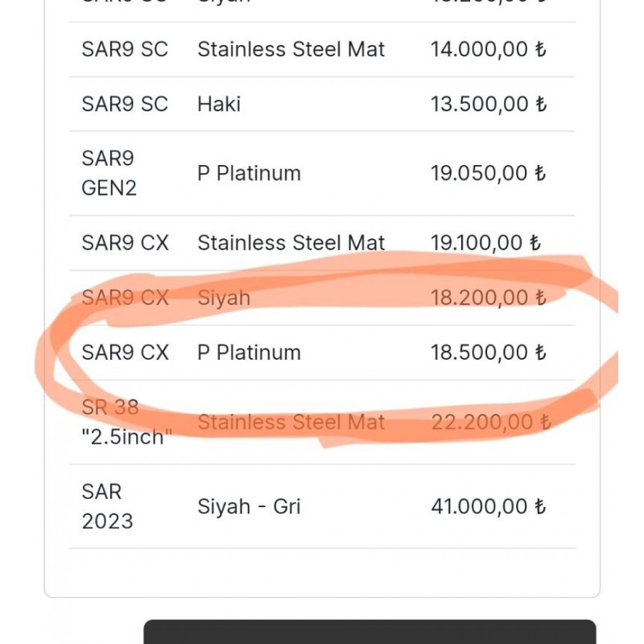Select the Haki color cell
The width and height of the screenshot is (644, 644).
coord(219,104)
